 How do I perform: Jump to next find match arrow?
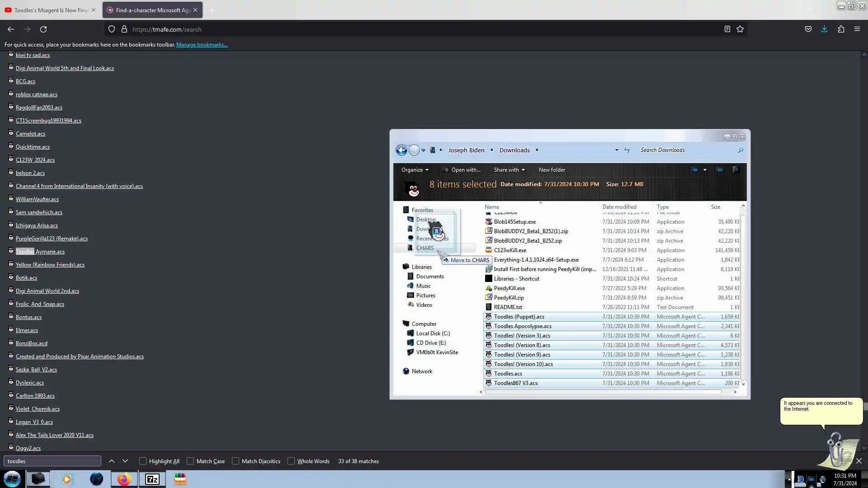click(125, 461)
